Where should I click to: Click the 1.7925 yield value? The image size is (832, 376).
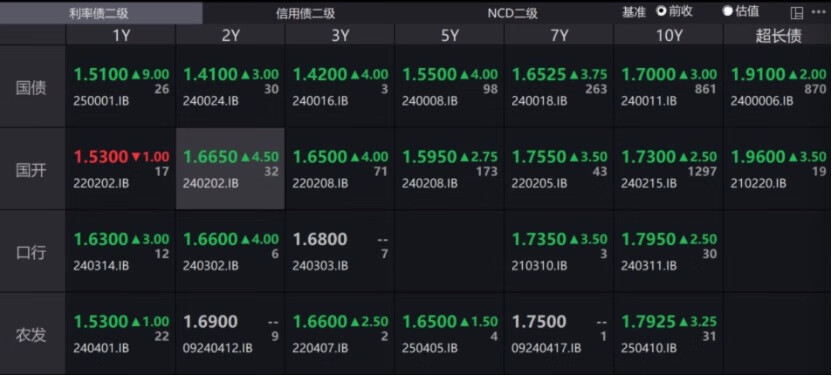click(648, 322)
